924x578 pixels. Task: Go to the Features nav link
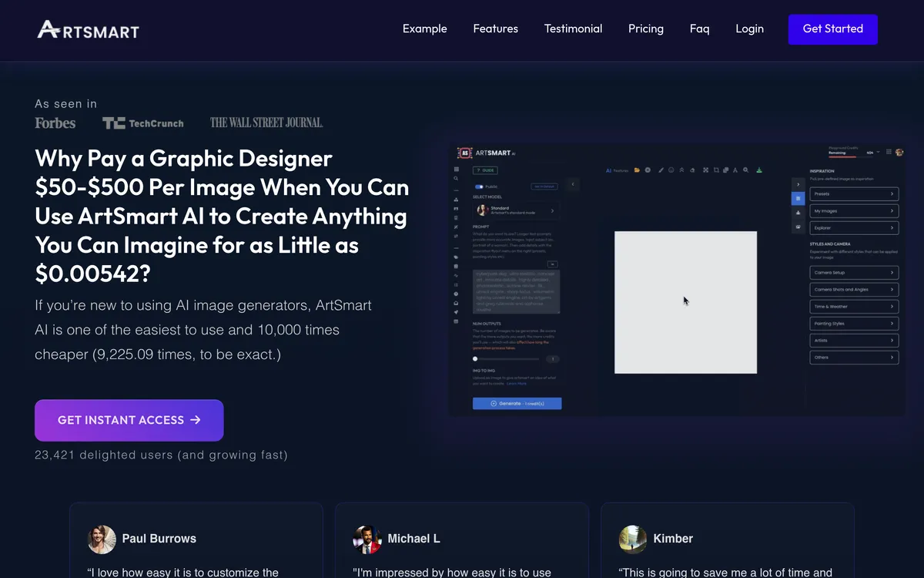[495, 29]
